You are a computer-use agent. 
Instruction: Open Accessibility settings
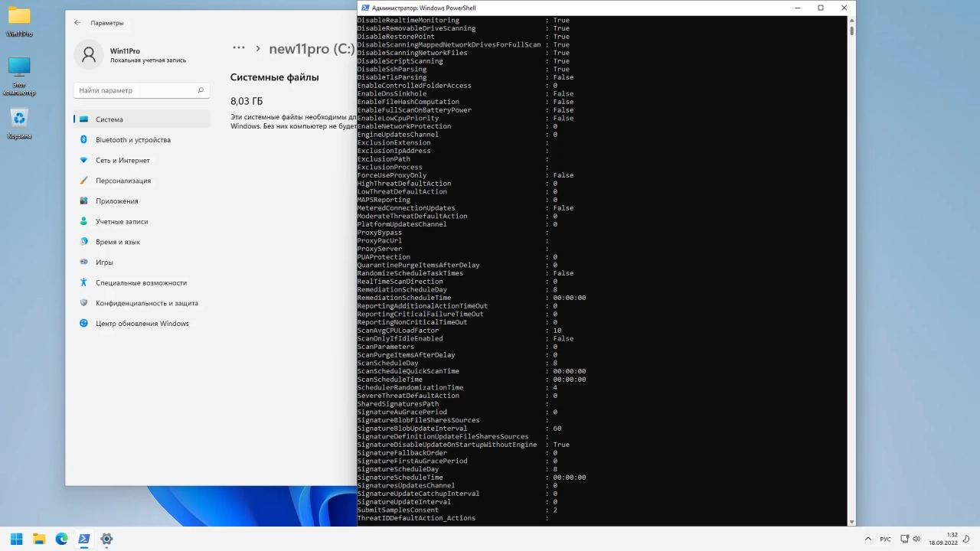click(x=142, y=283)
